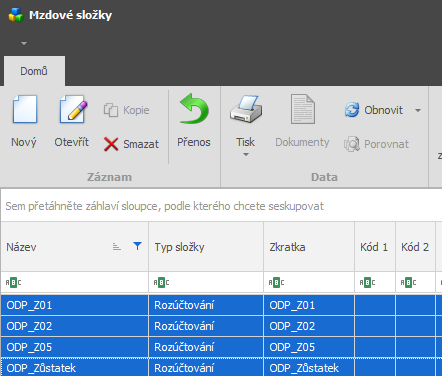Click the Zkratka column header
Viewport: 442px width, 376px height.
(309, 247)
